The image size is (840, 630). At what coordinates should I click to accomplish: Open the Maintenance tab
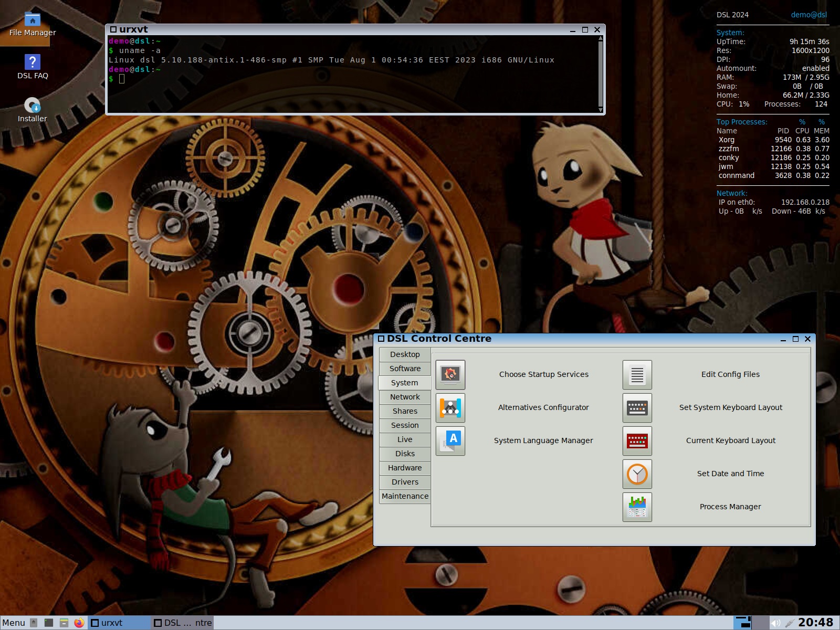[x=405, y=496]
